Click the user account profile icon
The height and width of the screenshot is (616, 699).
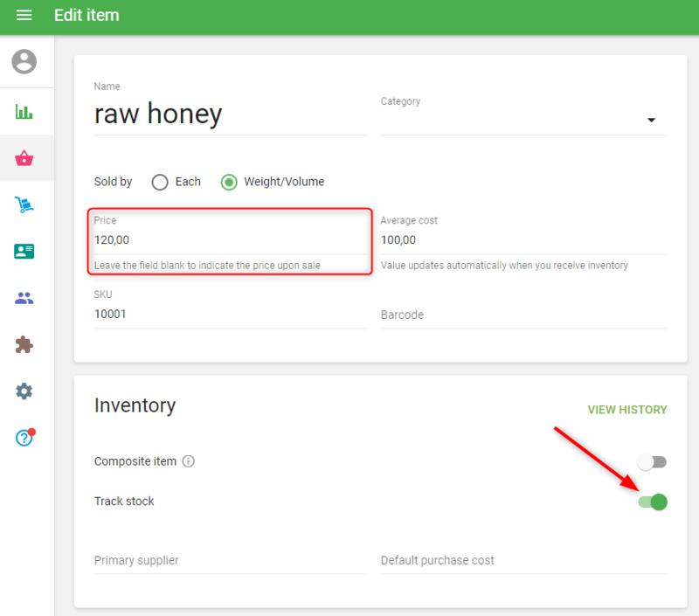click(x=24, y=62)
